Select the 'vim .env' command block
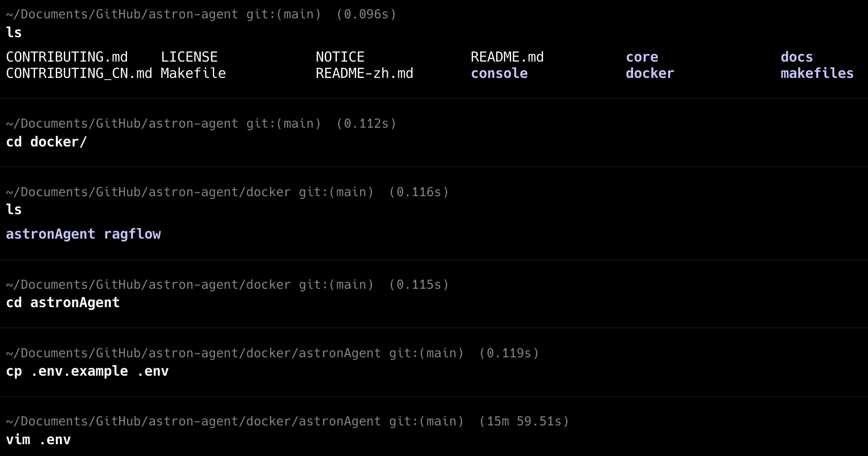Viewport: 868px width, 456px height. (38, 440)
